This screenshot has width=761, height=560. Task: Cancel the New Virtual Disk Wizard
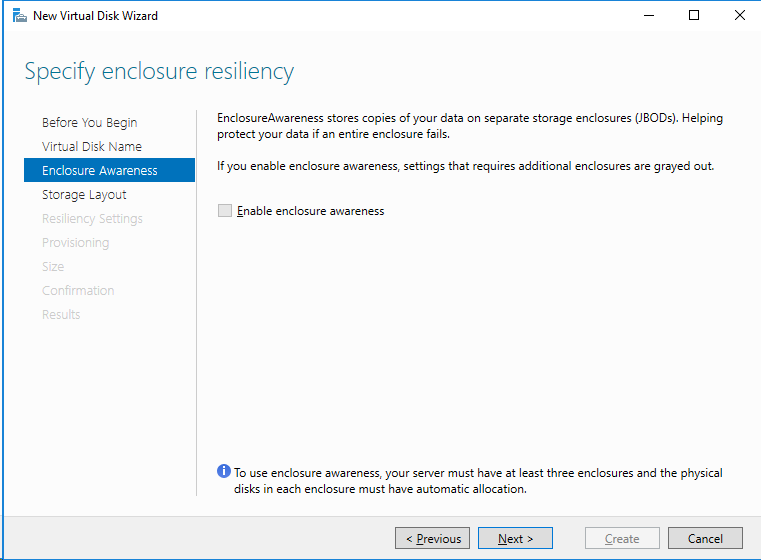(705, 538)
